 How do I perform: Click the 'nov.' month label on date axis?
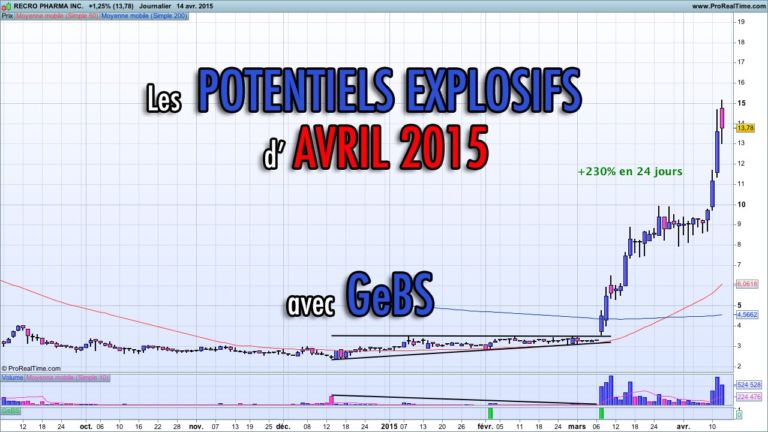pyautogui.click(x=196, y=427)
